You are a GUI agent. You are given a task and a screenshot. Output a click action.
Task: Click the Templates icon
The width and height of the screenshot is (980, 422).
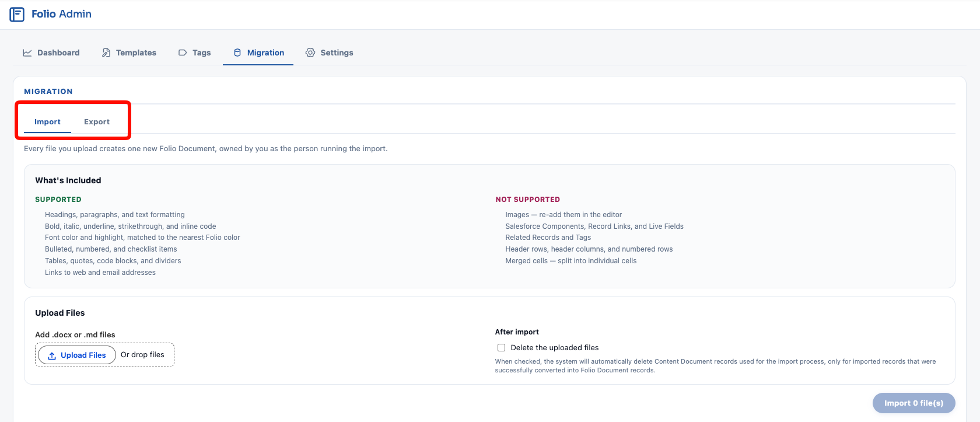click(106, 53)
